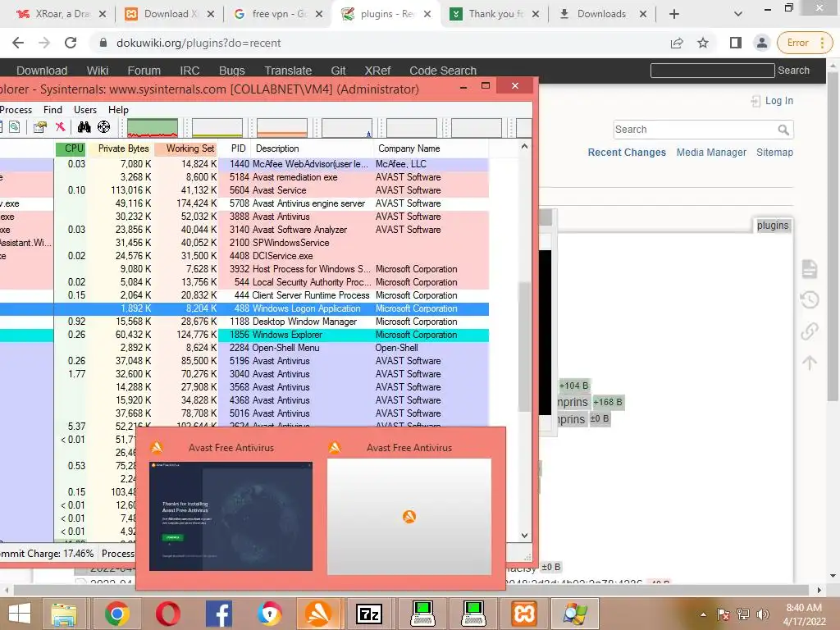
Task: Open the Windows Start button
Action: 20,614
